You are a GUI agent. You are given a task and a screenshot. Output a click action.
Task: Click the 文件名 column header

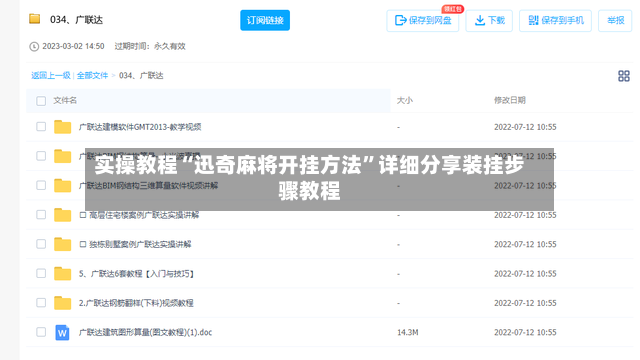(x=65, y=100)
